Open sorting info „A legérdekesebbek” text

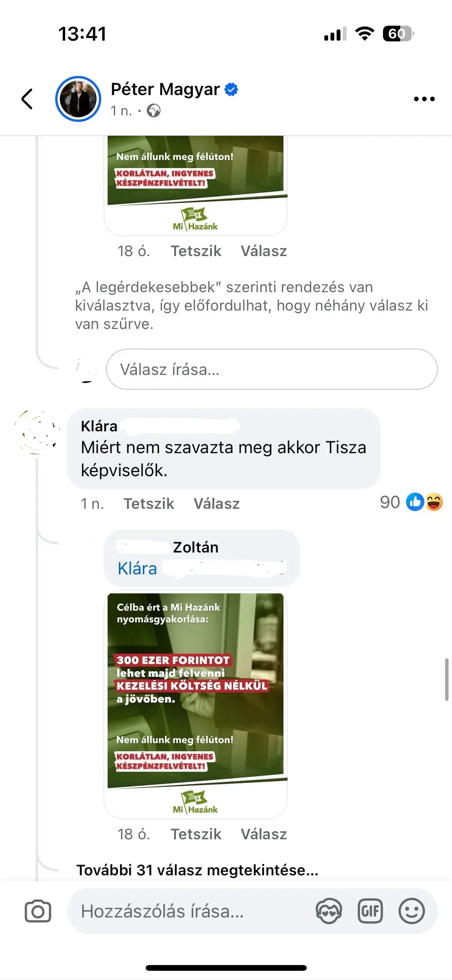251,306
